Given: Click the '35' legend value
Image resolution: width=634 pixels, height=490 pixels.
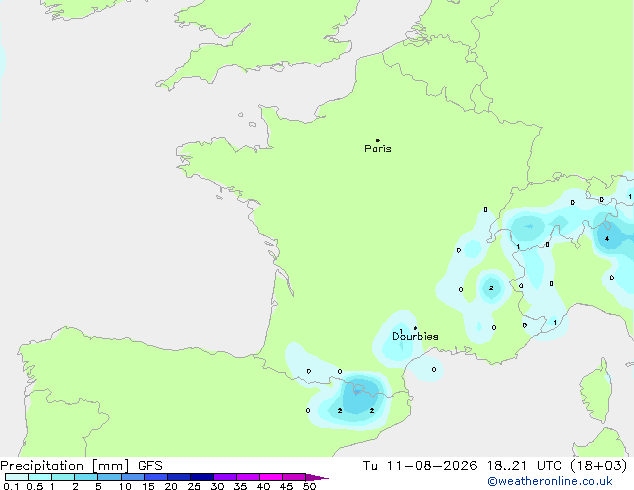Looking at the screenshot, I should click(240, 486).
